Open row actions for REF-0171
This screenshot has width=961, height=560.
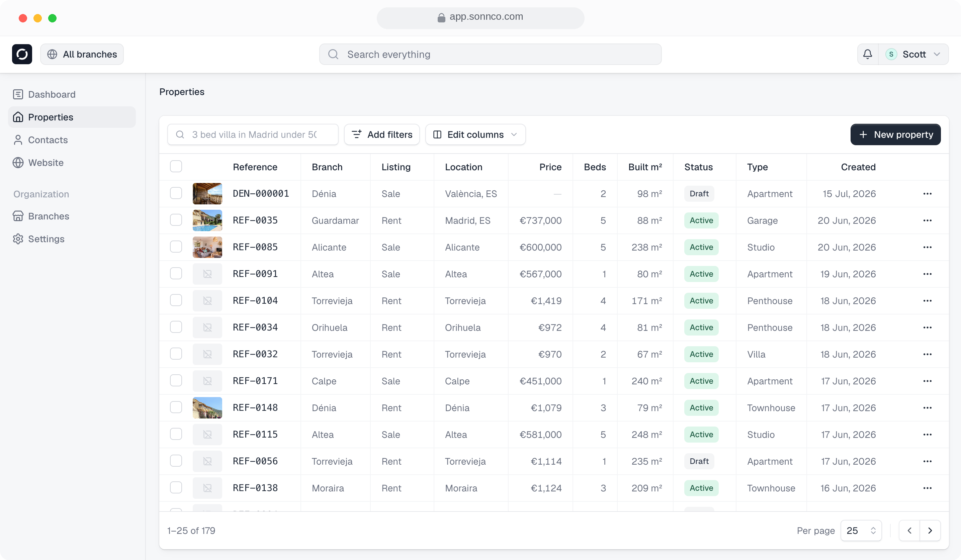(928, 381)
